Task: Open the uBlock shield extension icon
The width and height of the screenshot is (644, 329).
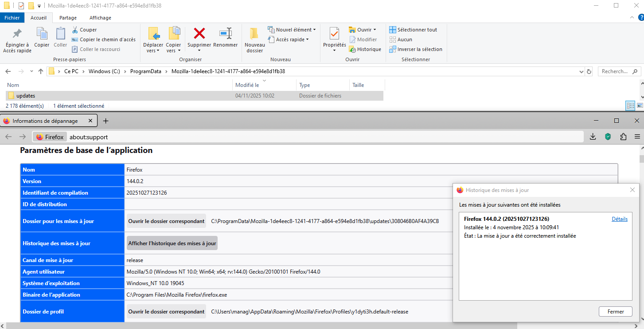Action: coord(608,137)
